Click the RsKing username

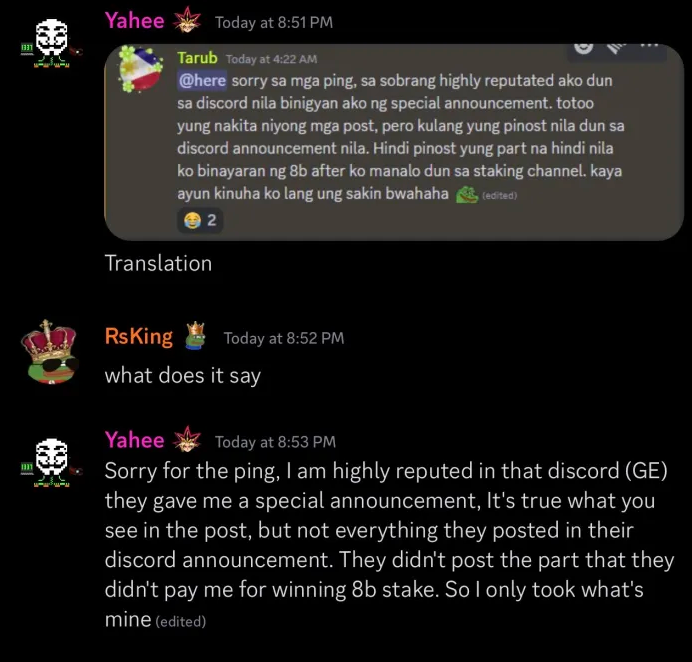click(139, 337)
